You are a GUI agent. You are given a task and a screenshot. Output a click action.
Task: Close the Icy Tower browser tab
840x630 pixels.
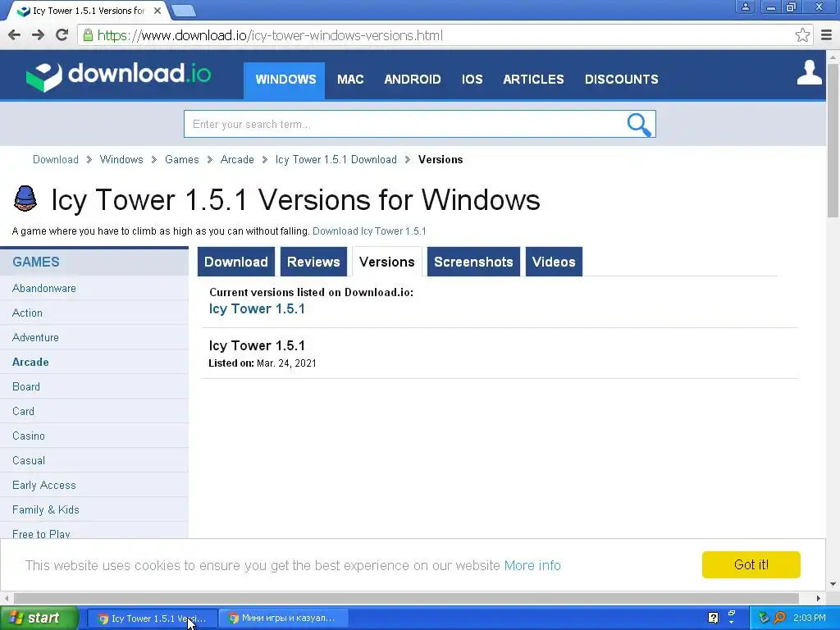click(157, 11)
